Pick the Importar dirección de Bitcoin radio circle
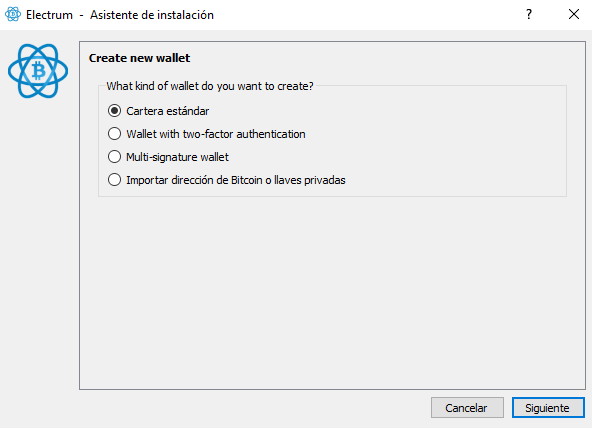The width and height of the screenshot is (592, 428). point(114,180)
